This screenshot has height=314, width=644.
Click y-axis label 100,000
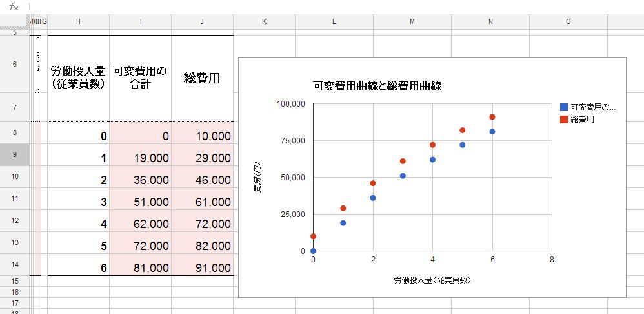pos(292,104)
